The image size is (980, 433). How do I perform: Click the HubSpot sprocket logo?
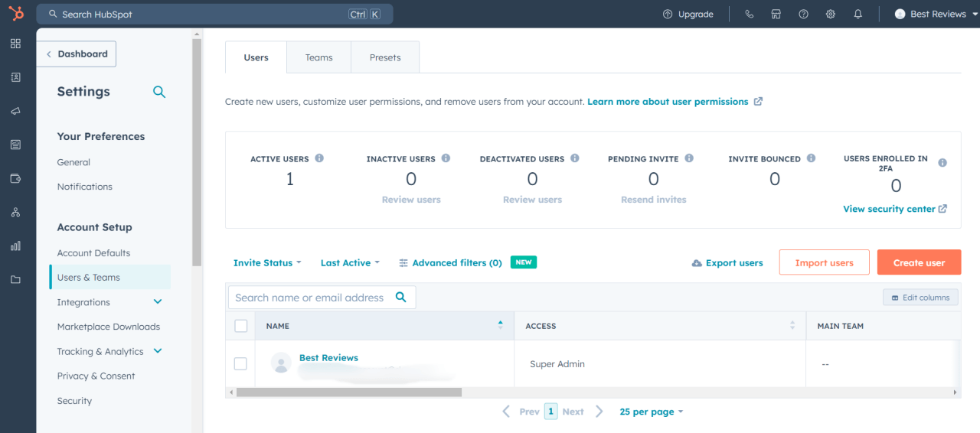coord(16,14)
